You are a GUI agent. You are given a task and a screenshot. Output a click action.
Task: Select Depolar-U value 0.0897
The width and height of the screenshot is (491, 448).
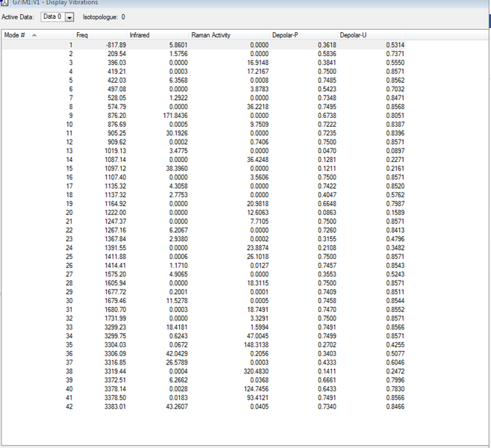click(395, 151)
